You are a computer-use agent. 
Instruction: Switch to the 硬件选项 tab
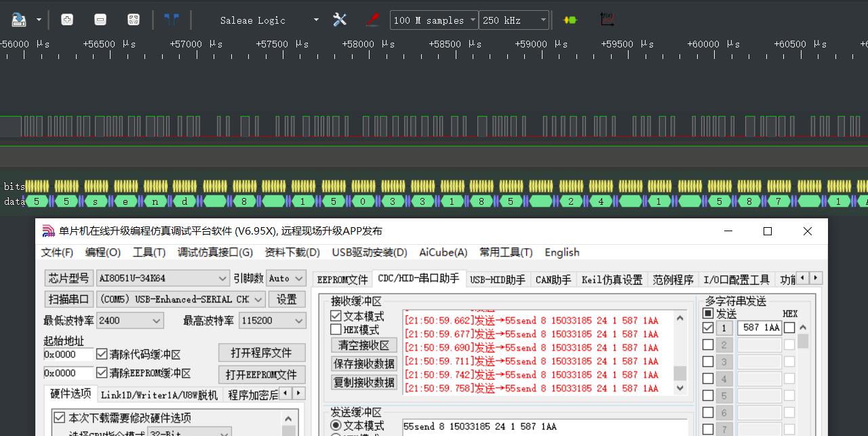71,393
